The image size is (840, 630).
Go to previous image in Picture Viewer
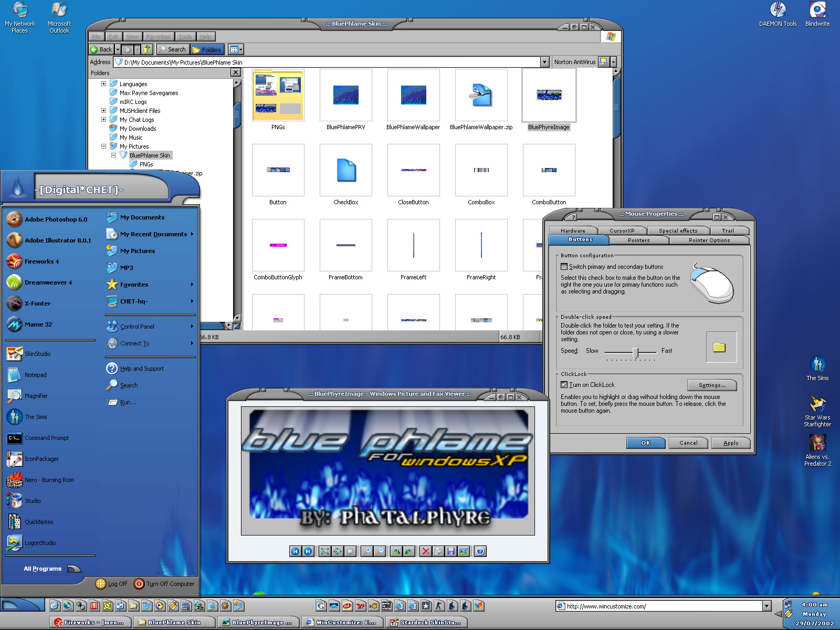(295, 551)
